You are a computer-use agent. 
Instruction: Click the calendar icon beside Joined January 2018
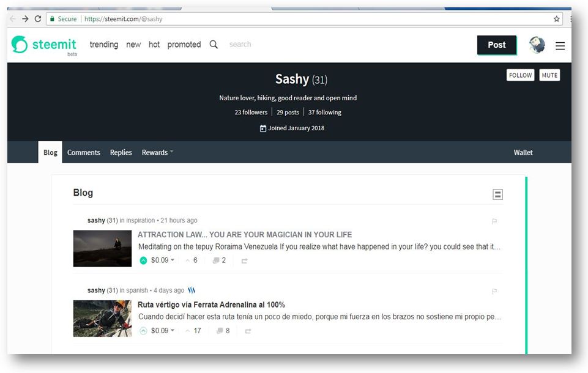(x=263, y=128)
